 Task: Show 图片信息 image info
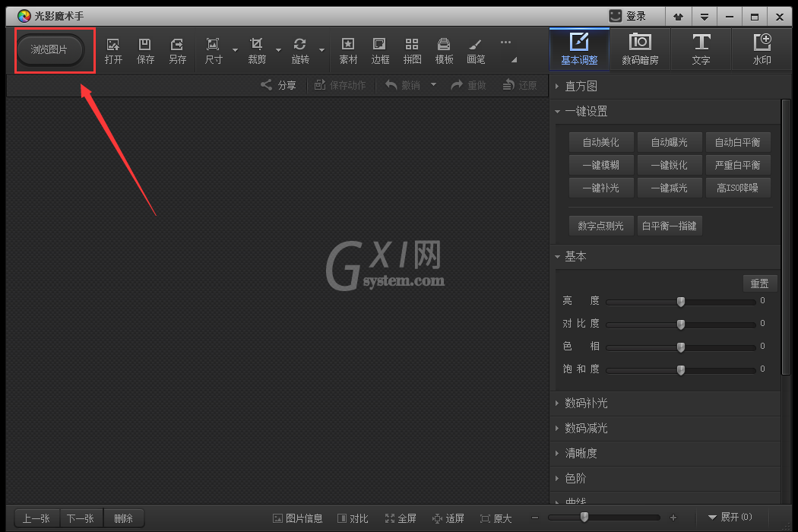pyautogui.click(x=298, y=518)
